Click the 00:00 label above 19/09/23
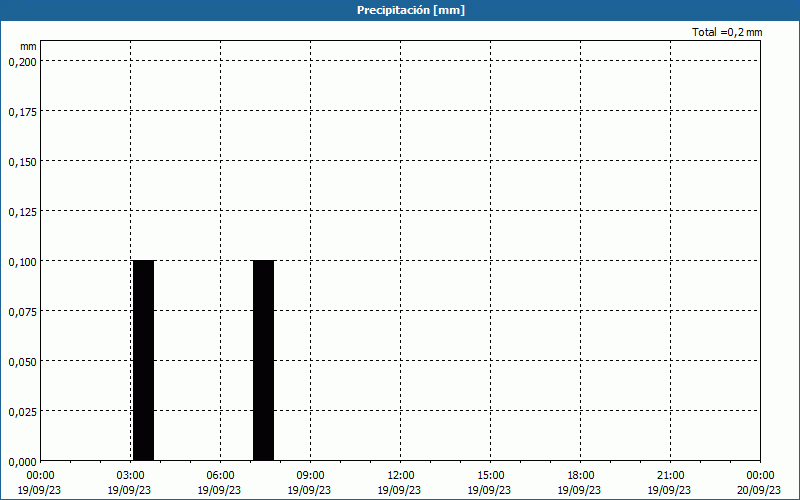Image resolution: width=800 pixels, height=500 pixels. coord(40,476)
